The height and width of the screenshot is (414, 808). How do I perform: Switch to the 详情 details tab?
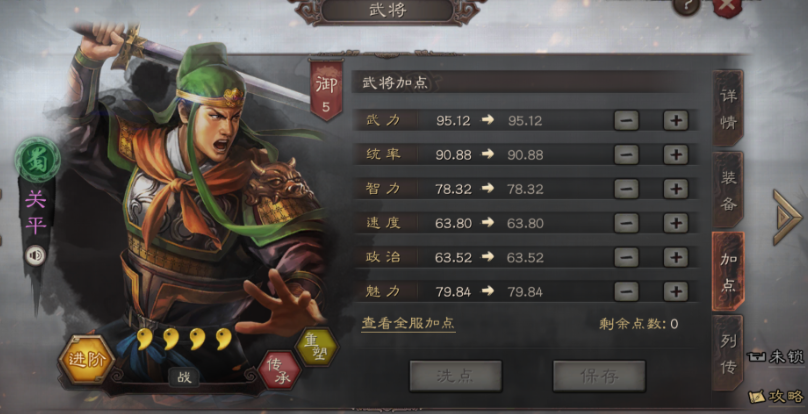pyautogui.click(x=728, y=108)
